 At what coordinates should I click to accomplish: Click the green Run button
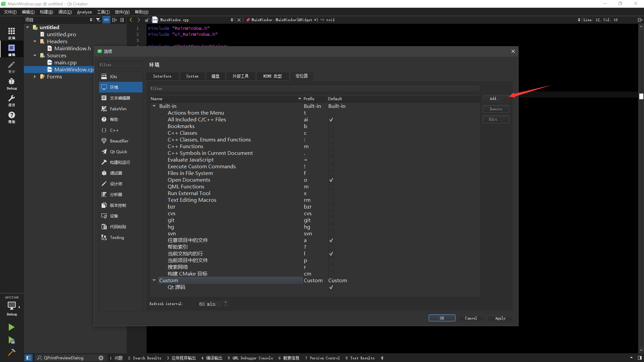[x=11, y=327]
